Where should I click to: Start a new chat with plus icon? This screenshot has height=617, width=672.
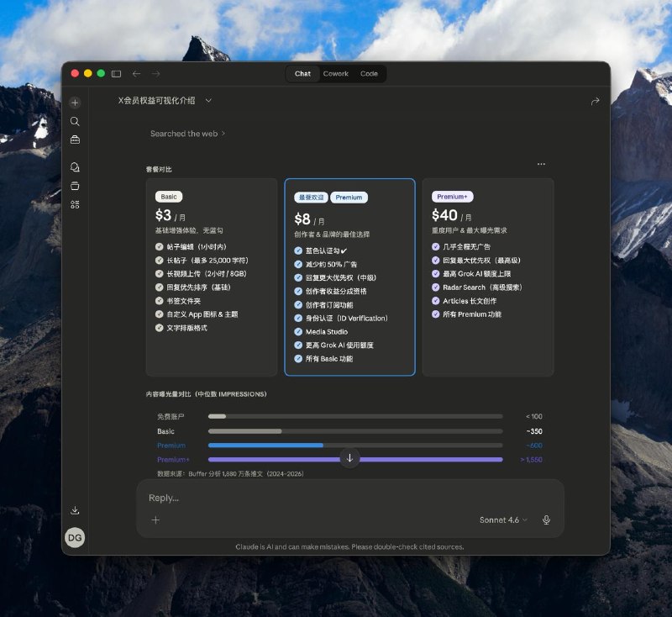(x=75, y=103)
